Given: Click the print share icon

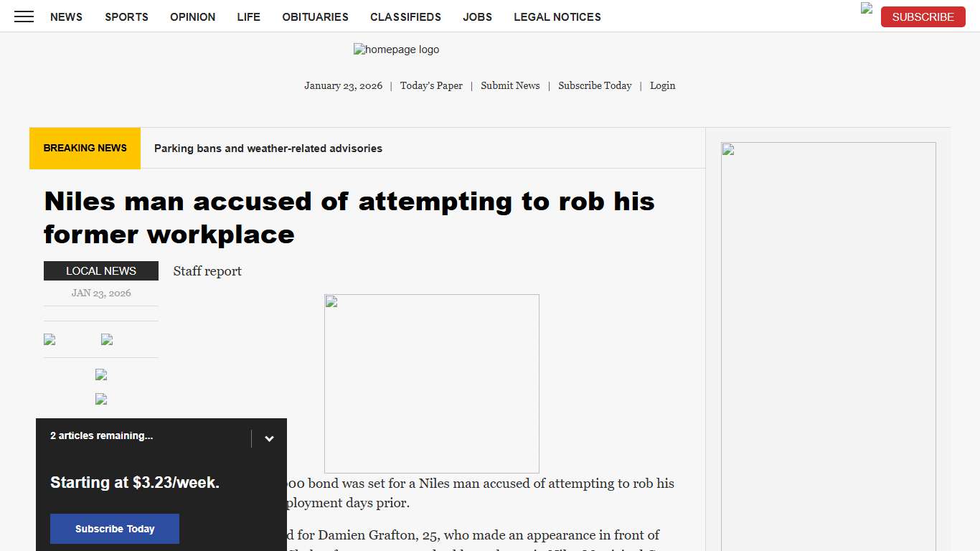Looking at the screenshot, I should tap(100, 398).
